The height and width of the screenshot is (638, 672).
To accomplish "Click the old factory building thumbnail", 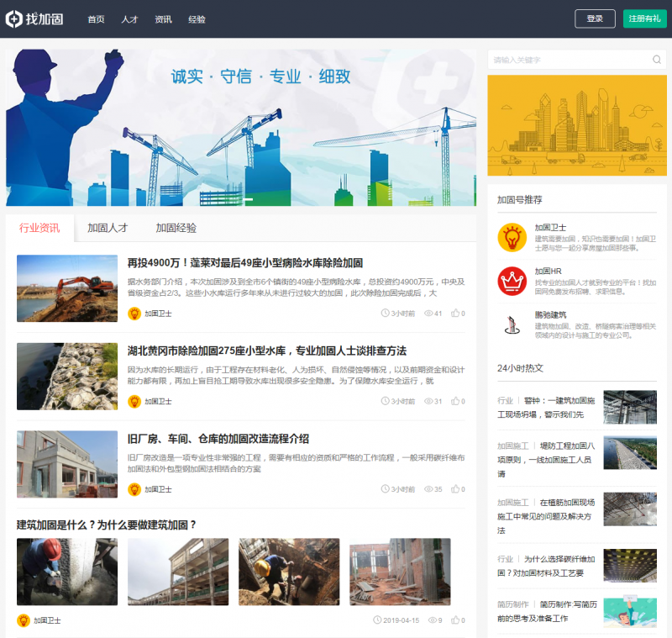I will point(67,464).
